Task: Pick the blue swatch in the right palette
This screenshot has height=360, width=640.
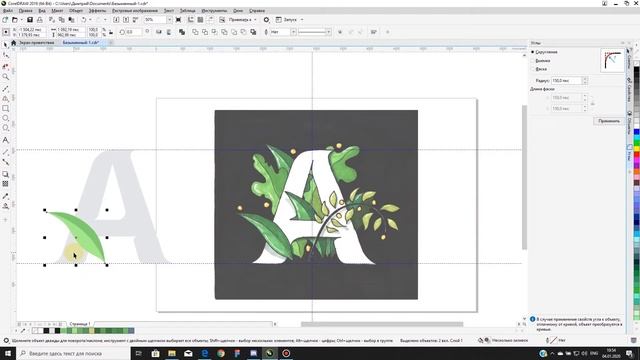Action: pyautogui.click(x=636, y=132)
